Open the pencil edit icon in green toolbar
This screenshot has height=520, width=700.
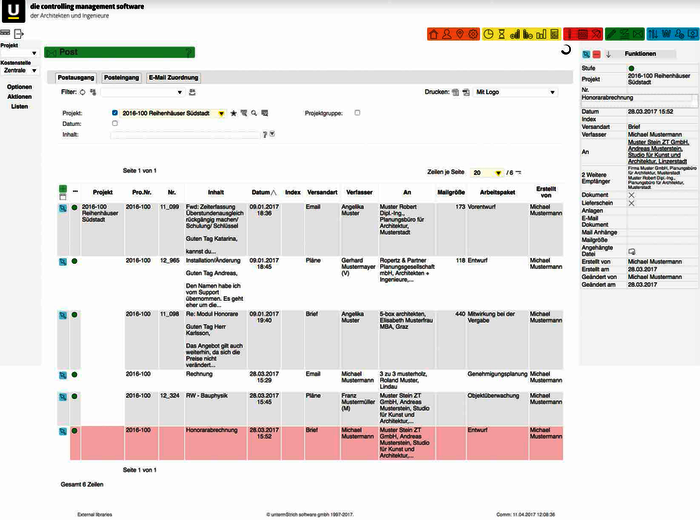point(612,34)
